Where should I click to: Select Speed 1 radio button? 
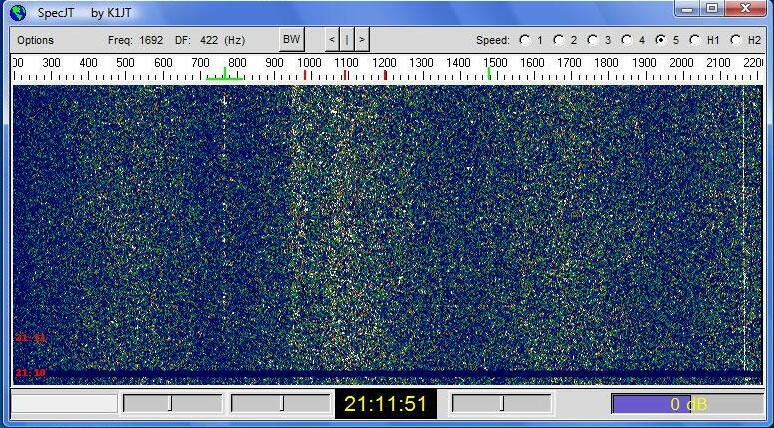[x=524, y=40]
